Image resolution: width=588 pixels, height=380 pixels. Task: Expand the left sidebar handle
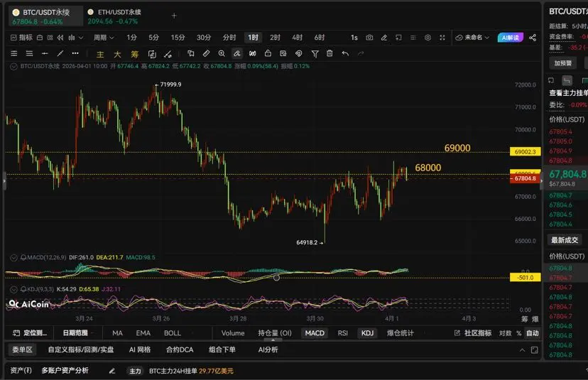coord(4,181)
